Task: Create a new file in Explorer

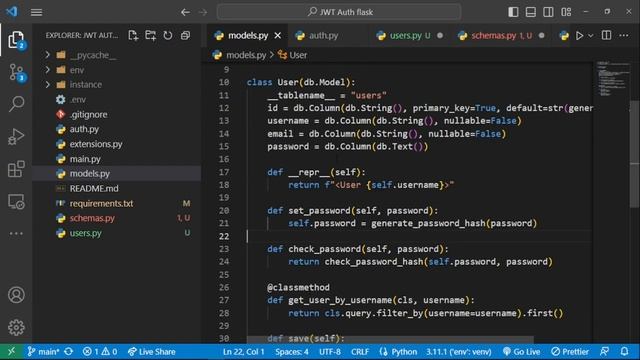Action: point(133,36)
